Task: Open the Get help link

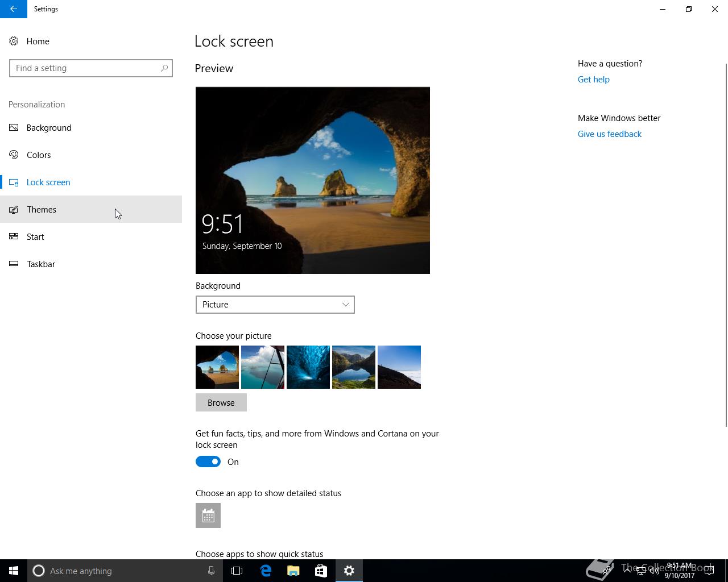Action: 594,80
